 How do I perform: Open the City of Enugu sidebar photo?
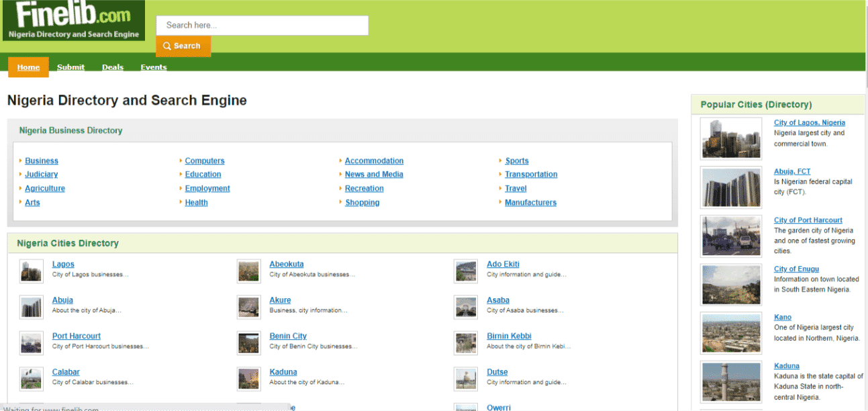[x=731, y=285]
